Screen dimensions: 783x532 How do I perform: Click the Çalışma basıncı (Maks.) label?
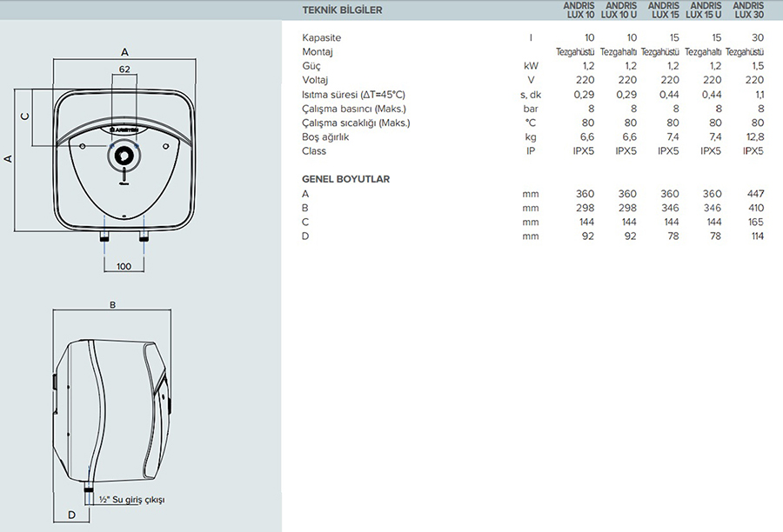click(x=354, y=109)
